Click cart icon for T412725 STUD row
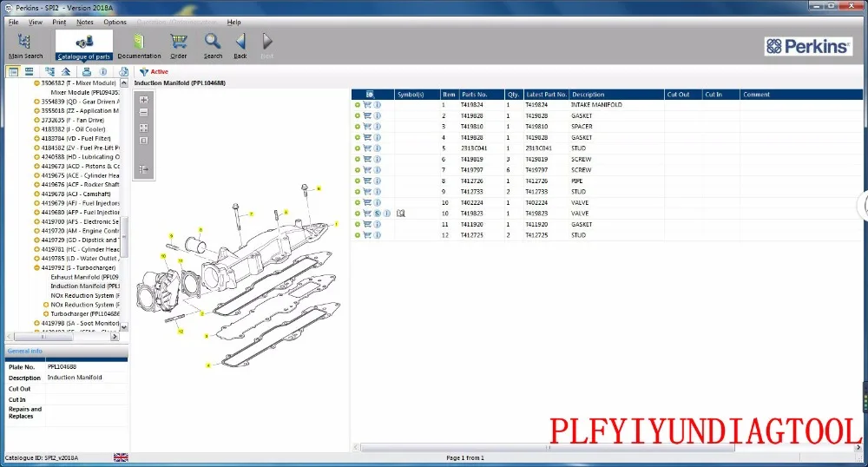This screenshot has height=467, width=868. click(x=367, y=235)
